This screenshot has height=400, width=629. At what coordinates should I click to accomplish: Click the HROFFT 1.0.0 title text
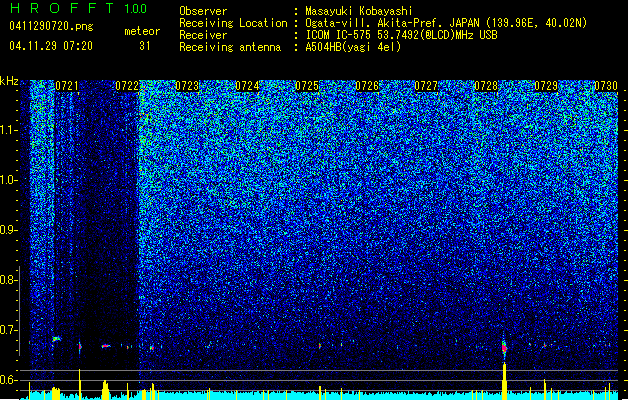[79, 8]
